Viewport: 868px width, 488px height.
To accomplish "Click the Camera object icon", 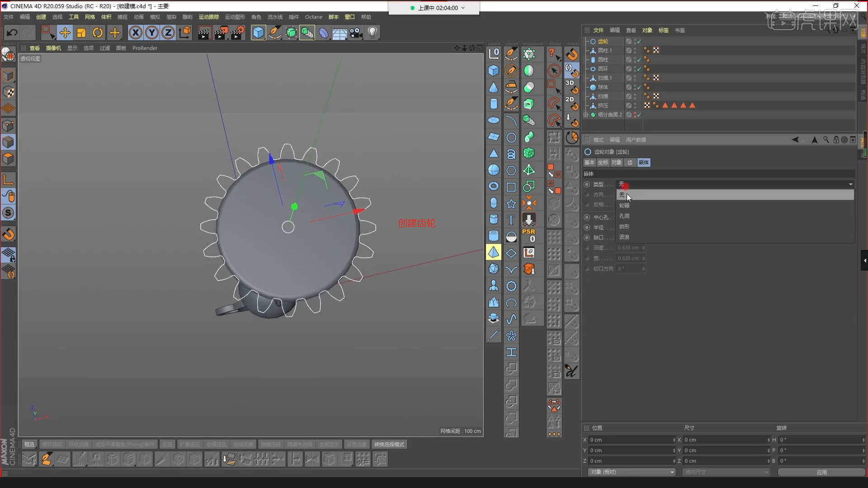I will tap(356, 33).
